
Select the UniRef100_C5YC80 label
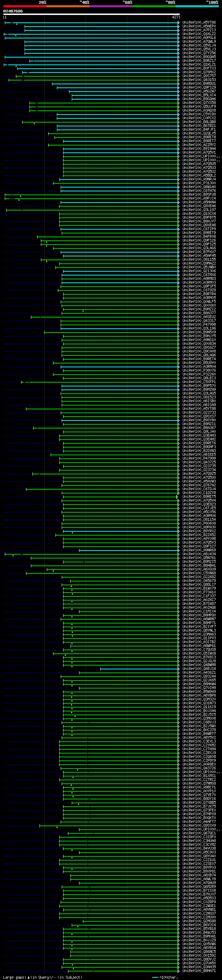[x=199, y=114]
